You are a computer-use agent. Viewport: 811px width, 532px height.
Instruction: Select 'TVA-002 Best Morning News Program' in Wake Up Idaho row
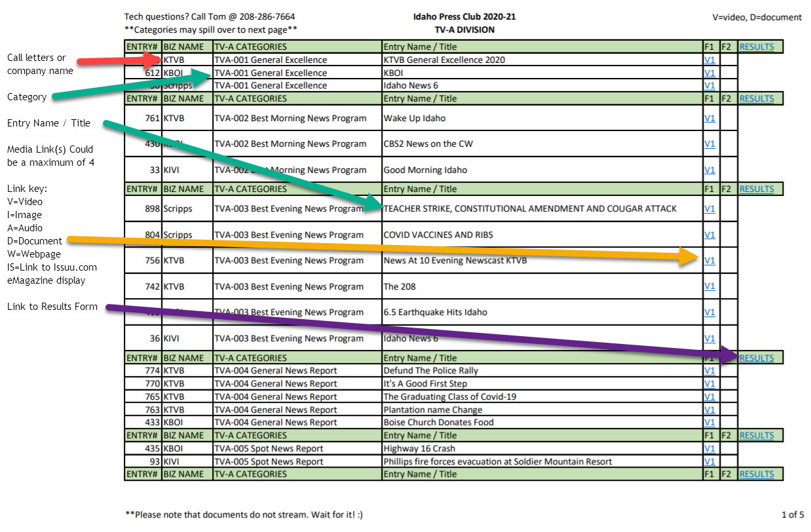tap(290, 118)
